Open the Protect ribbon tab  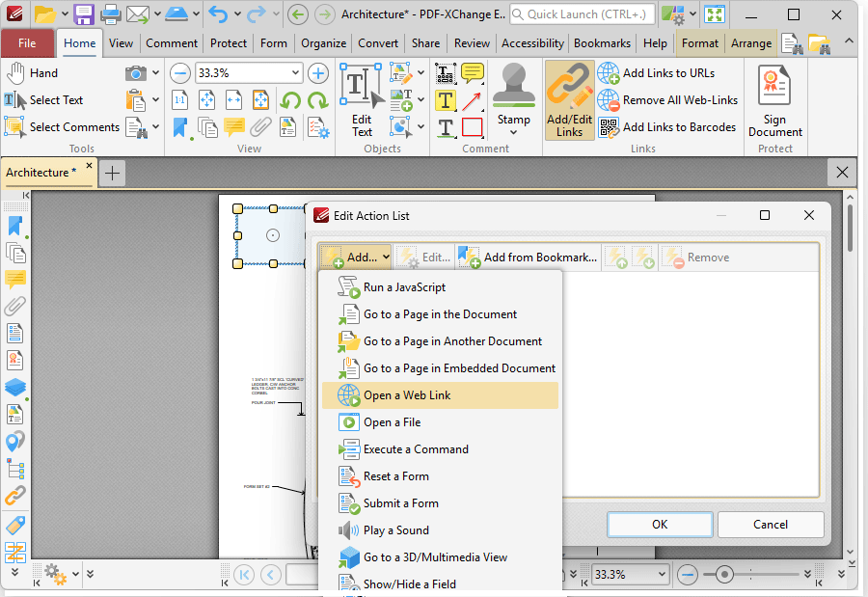click(229, 43)
